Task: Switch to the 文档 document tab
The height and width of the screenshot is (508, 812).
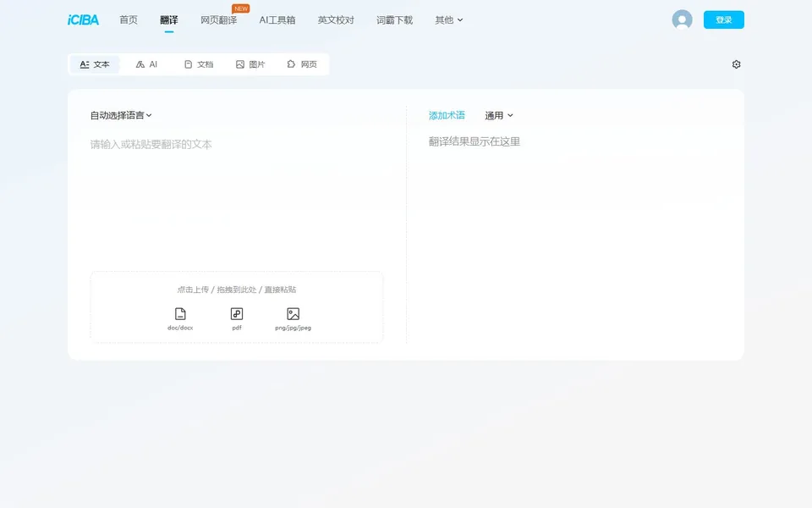Action: [x=199, y=64]
